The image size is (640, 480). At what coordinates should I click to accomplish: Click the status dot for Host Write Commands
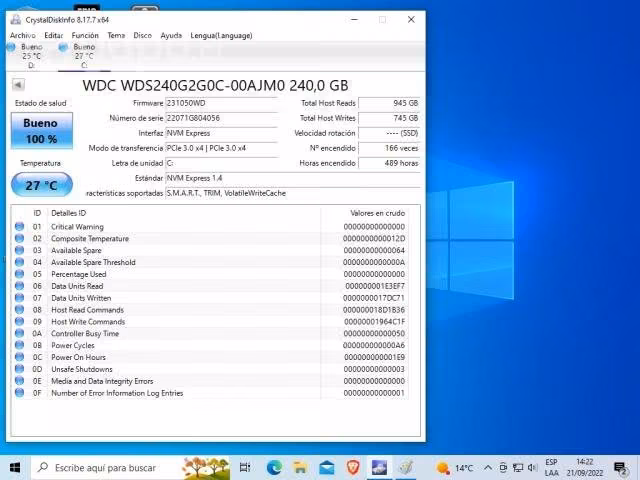19,321
